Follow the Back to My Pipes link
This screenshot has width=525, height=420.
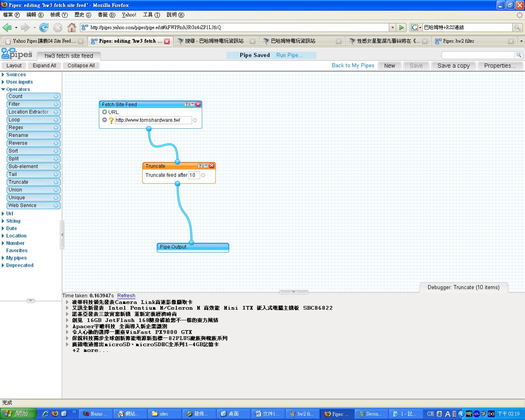[353, 66]
